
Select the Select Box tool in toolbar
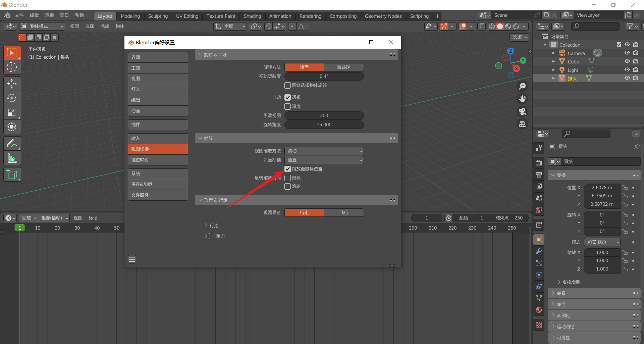pyautogui.click(x=12, y=53)
